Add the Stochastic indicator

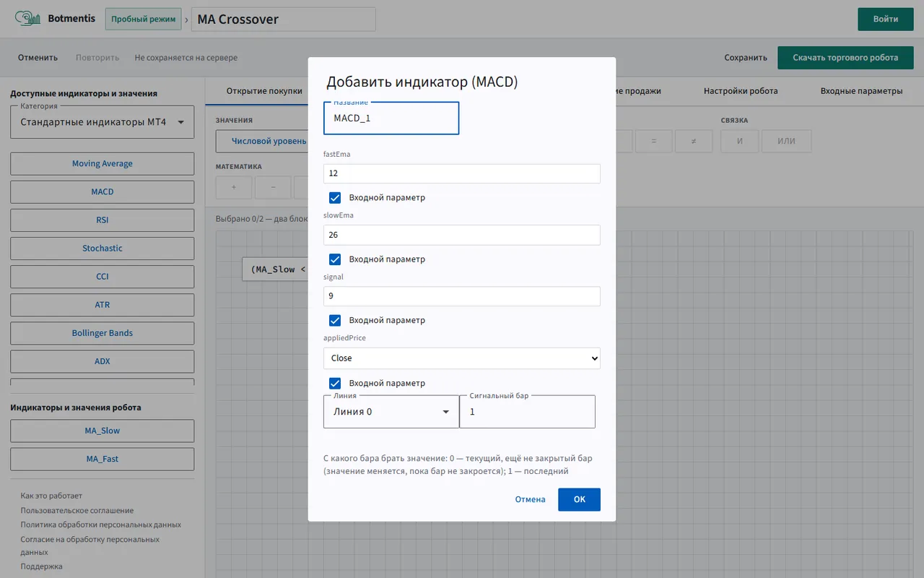pyautogui.click(x=103, y=248)
